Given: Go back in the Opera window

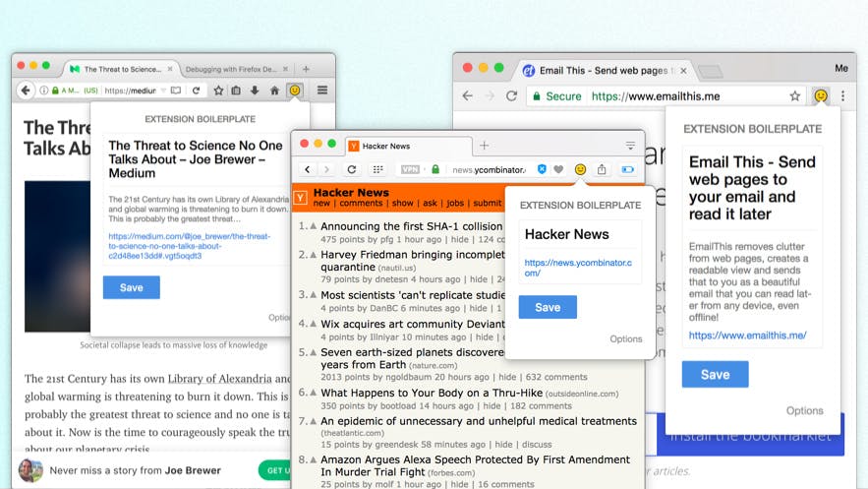Looking at the screenshot, I should point(308,169).
